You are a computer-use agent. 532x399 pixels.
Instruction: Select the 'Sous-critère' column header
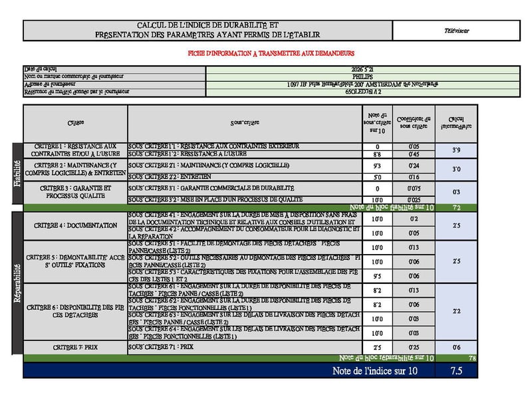(245, 123)
